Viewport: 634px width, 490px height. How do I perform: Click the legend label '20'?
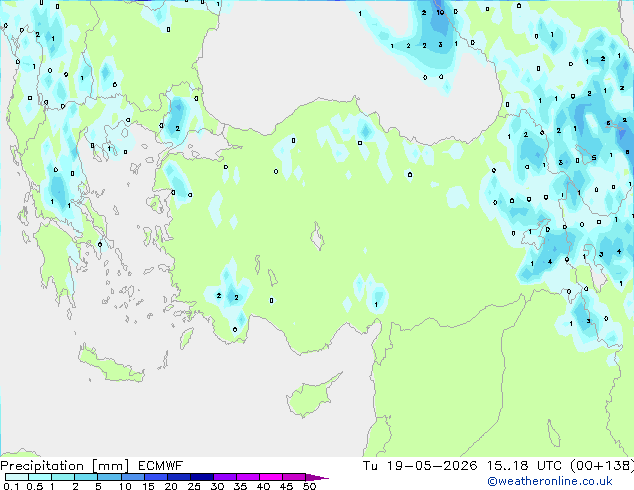pos(171,486)
